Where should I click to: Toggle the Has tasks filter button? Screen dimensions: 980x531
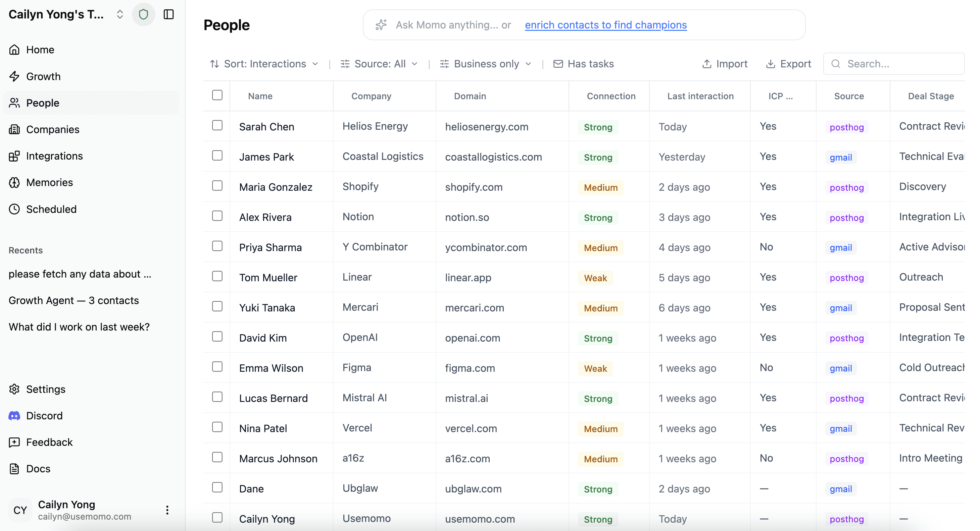tap(584, 64)
